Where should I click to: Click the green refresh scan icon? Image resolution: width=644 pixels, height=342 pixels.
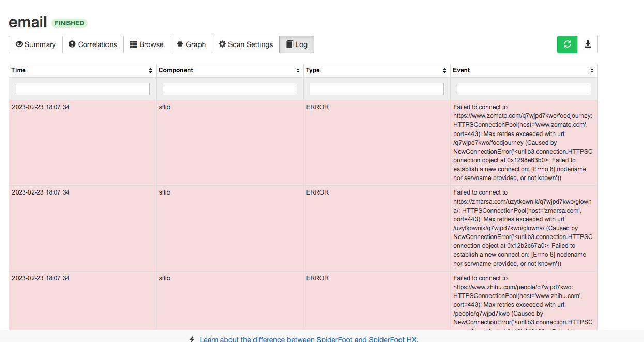[567, 44]
